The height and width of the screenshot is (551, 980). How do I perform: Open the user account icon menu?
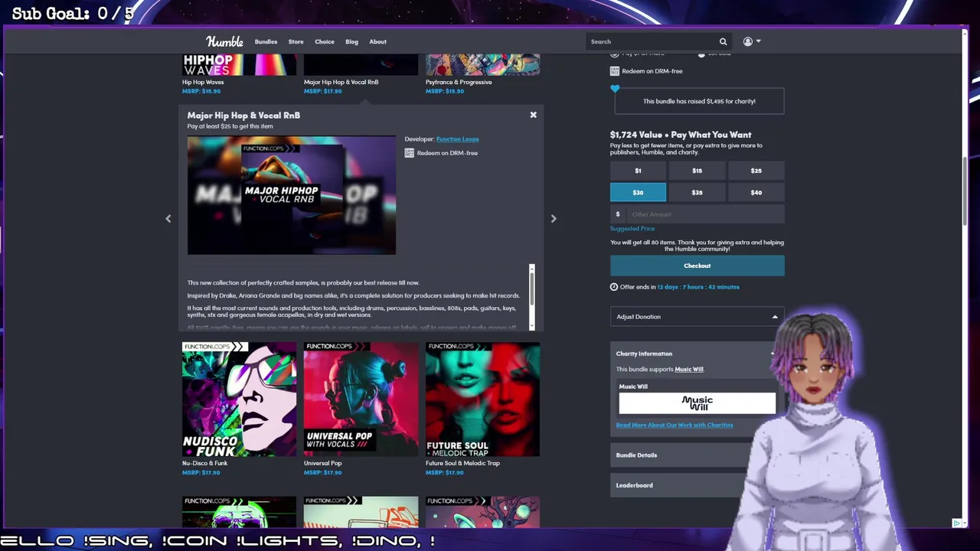click(x=752, y=41)
